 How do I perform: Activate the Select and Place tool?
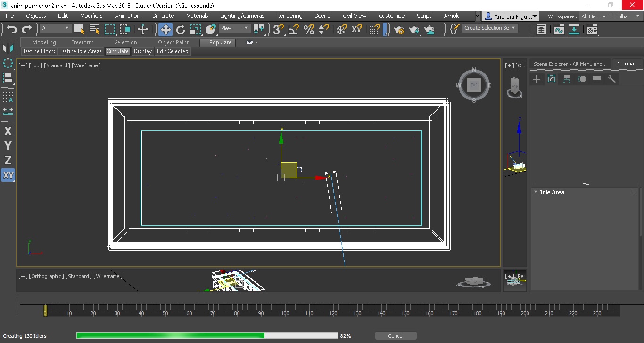211,29
